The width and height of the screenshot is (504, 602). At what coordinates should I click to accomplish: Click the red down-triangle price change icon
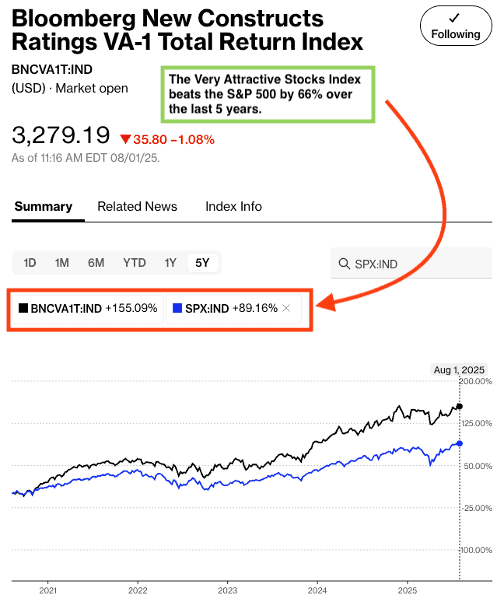[x=126, y=139]
